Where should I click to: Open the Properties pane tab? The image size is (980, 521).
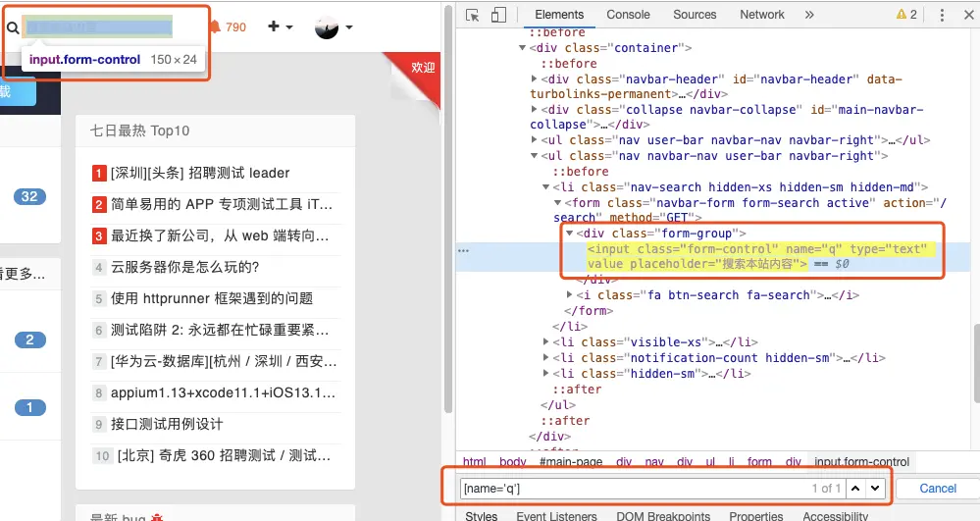(x=755, y=516)
